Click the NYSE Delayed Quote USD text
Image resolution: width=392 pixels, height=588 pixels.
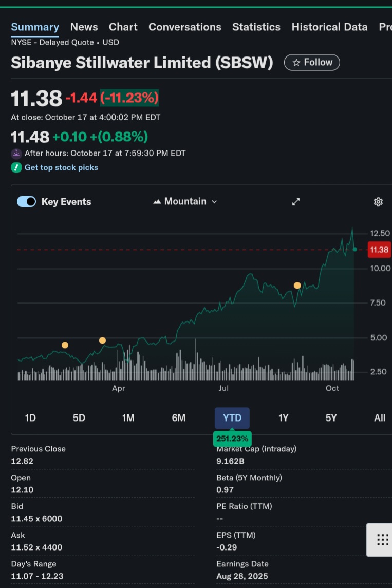click(x=65, y=43)
